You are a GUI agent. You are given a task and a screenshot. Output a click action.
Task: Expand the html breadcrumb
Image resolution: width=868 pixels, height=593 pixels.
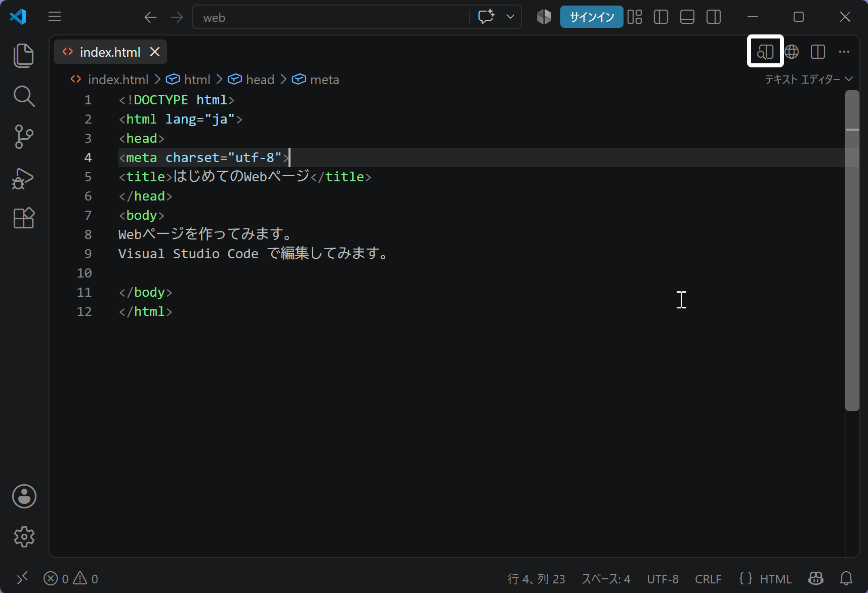(x=188, y=80)
